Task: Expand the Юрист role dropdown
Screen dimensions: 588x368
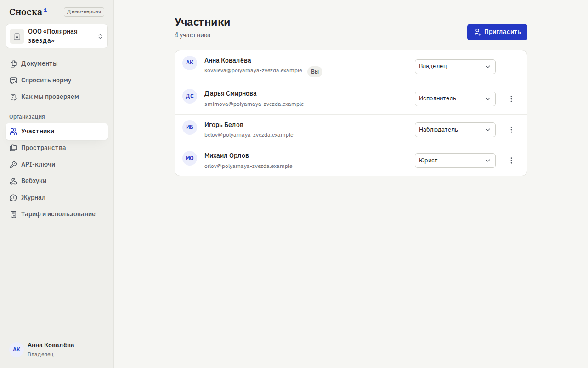Action: [x=455, y=161]
